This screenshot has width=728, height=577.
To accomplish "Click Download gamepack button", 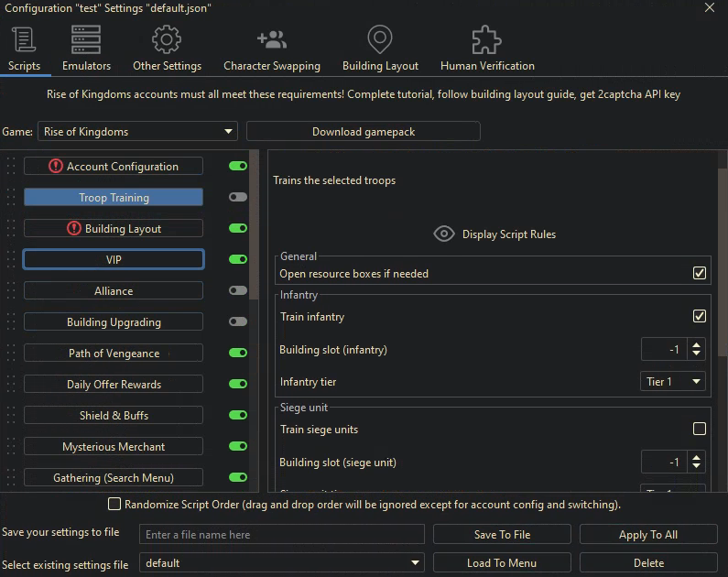I will pyautogui.click(x=363, y=131).
